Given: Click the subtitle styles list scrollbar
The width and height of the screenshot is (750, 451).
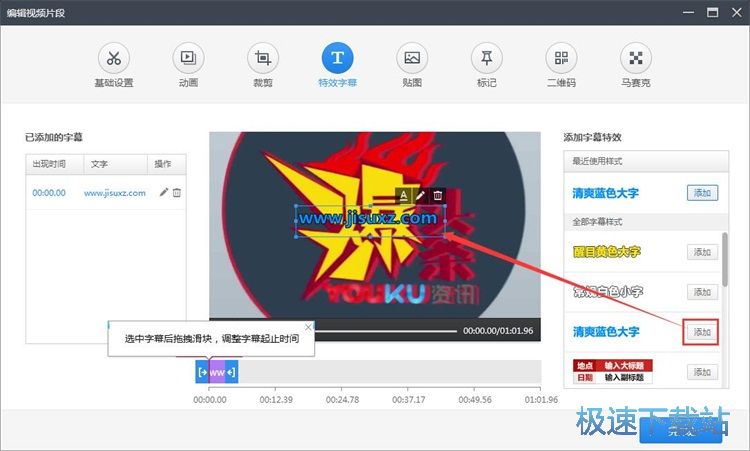Looking at the screenshot, I should coord(725,260).
